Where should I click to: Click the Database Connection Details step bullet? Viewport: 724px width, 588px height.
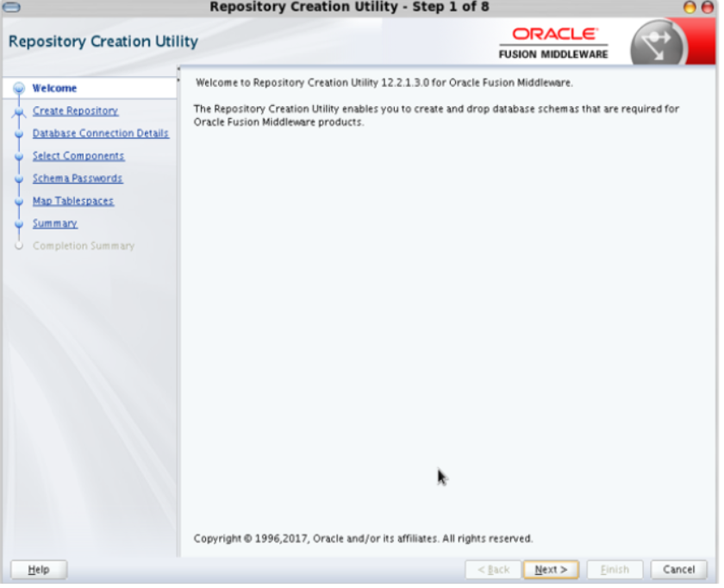tap(19, 134)
